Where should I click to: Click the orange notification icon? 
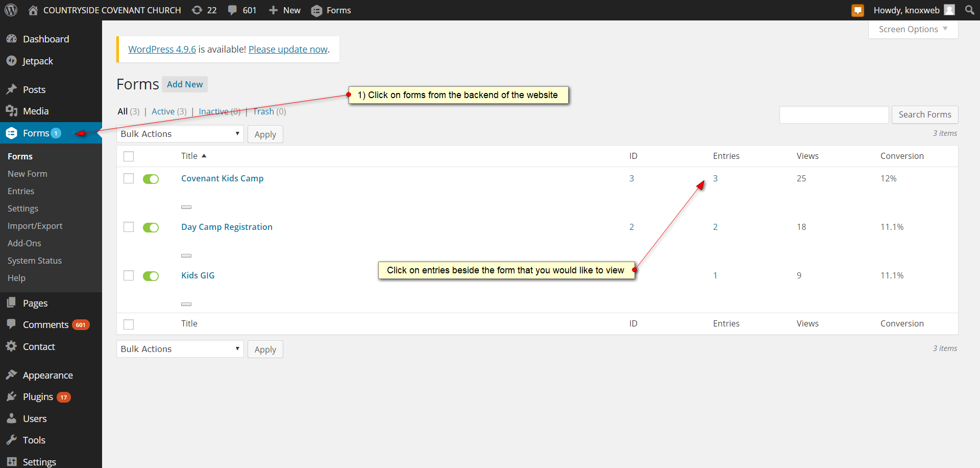pos(858,10)
